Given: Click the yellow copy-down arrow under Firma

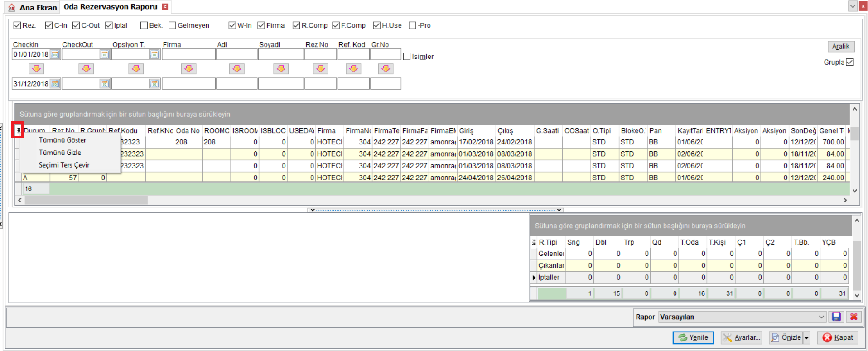Looking at the screenshot, I should click(x=188, y=69).
